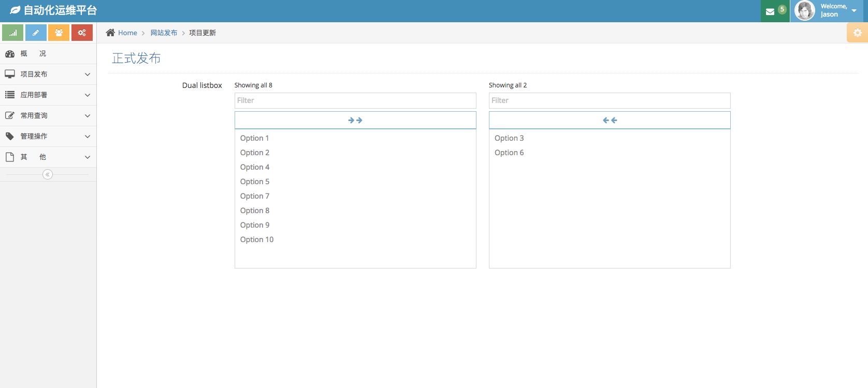868x388 pixels.
Task: Open the mail notifications icon
Action: click(770, 11)
